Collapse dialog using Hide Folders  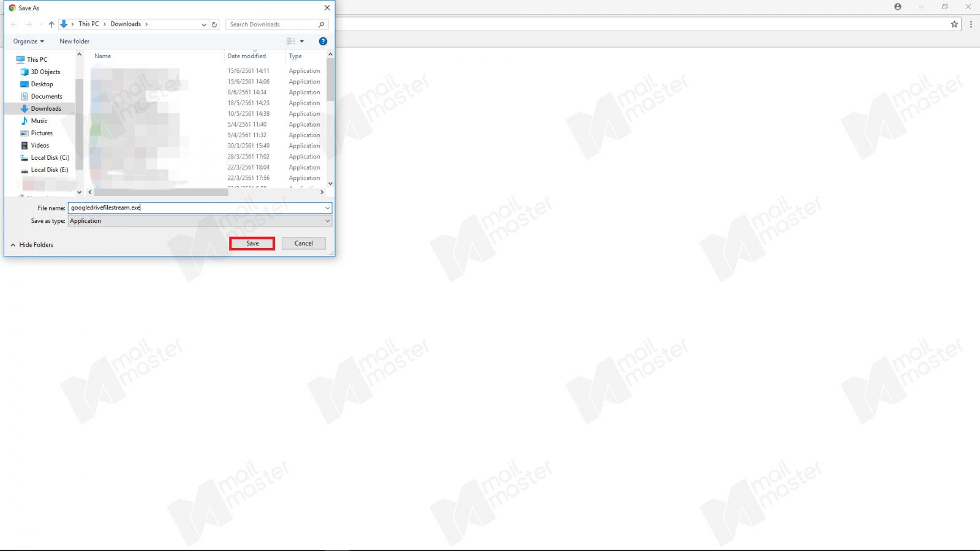tap(32, 245)
